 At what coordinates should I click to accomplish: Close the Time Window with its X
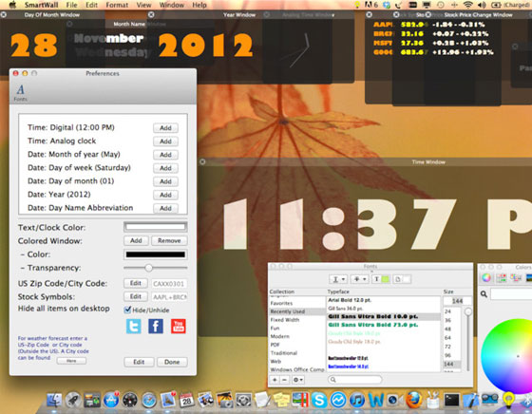[x=202, y=161]
